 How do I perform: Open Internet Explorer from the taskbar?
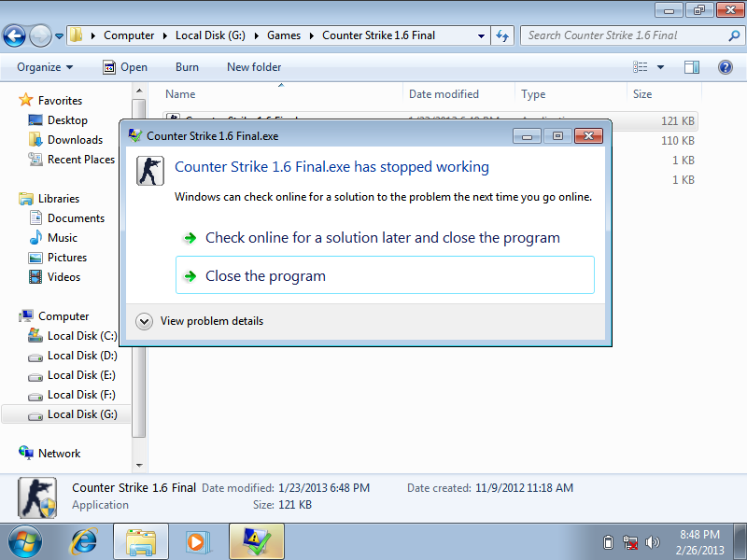pos(85,540)
